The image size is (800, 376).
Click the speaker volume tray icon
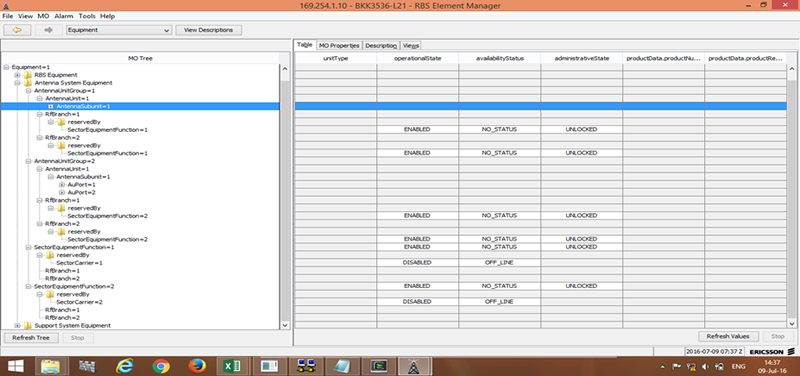[x=706, y=366]
